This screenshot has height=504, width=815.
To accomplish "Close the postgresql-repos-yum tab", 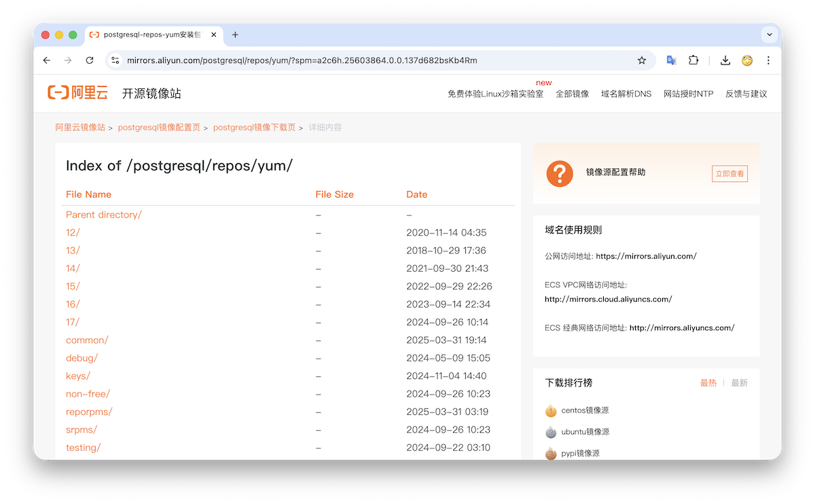I will (213, 35).
